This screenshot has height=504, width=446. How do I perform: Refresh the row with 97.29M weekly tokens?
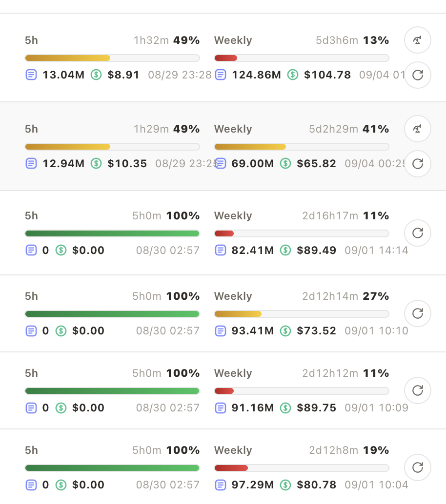tap(417, 467)
